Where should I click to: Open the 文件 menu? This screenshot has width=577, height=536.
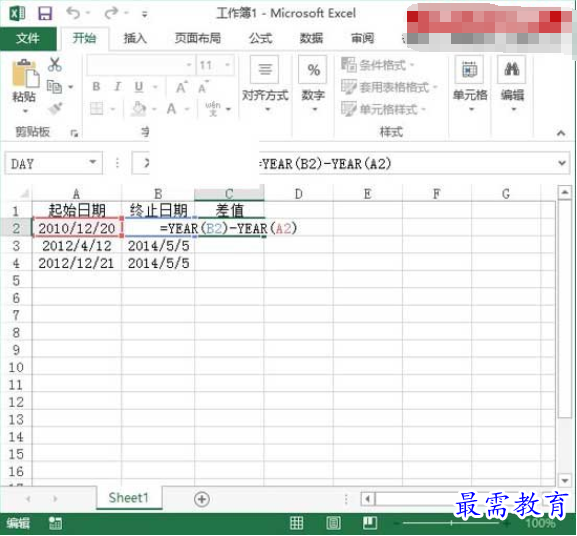pos(28,38)
